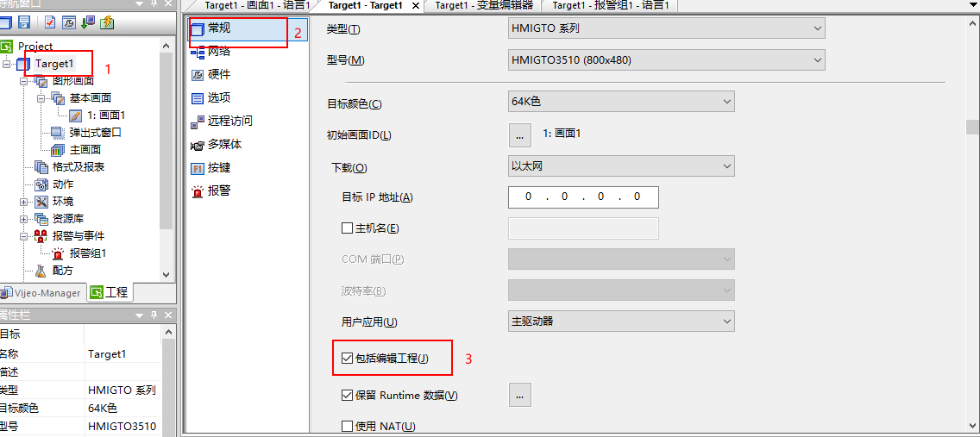
Task: Click the download-to-target green arrow icon
Action: click(x=88, y=22)
